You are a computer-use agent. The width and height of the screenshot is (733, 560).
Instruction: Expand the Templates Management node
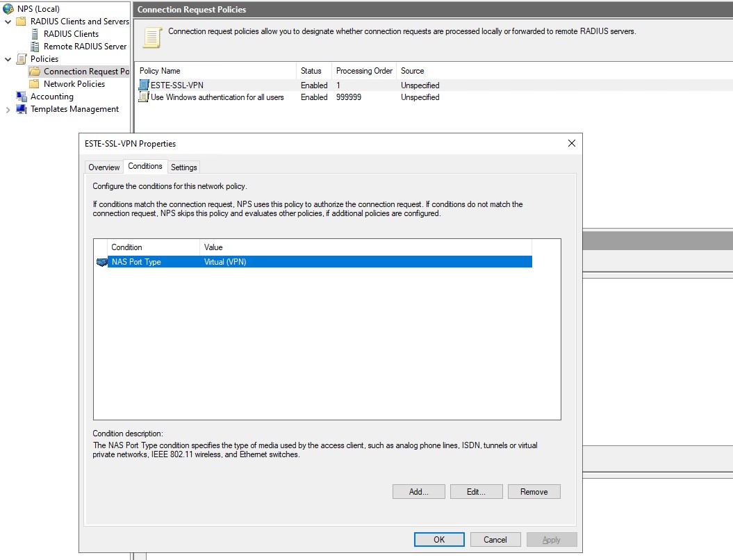[x=8, y=109]
